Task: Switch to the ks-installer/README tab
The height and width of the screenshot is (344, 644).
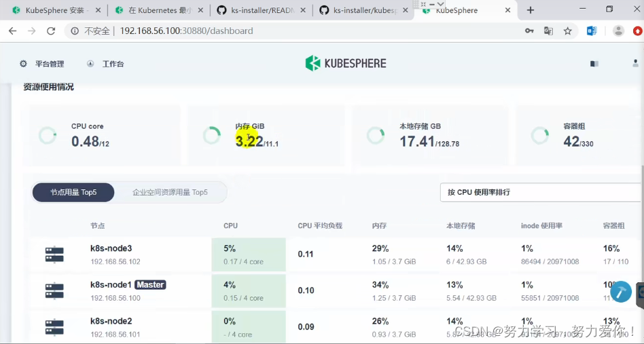Action: 262,10
